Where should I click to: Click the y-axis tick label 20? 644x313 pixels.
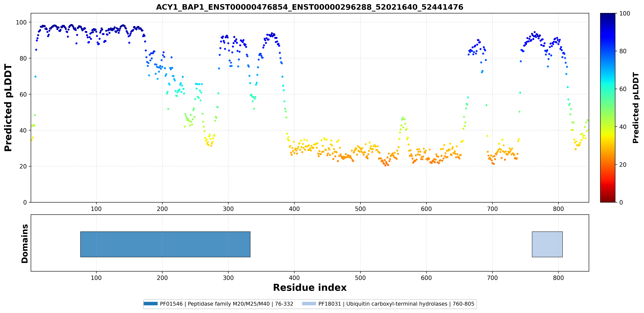click(23, 166)
